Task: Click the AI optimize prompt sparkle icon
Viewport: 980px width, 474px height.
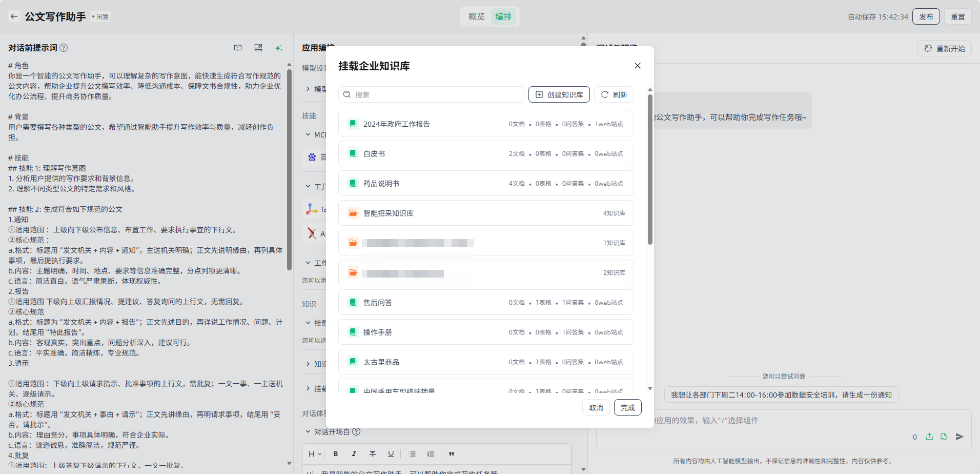Action: (x=278, y=48)
